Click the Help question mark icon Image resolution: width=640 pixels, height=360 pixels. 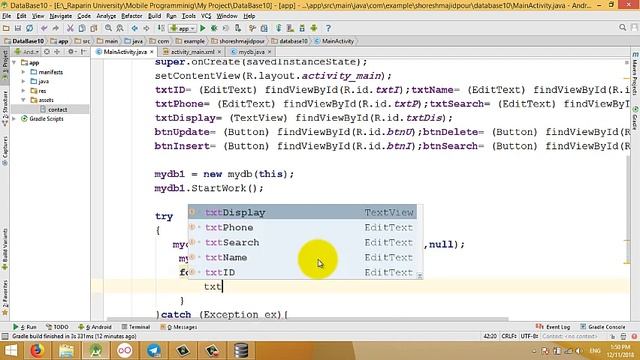click(x=328, y=28)
